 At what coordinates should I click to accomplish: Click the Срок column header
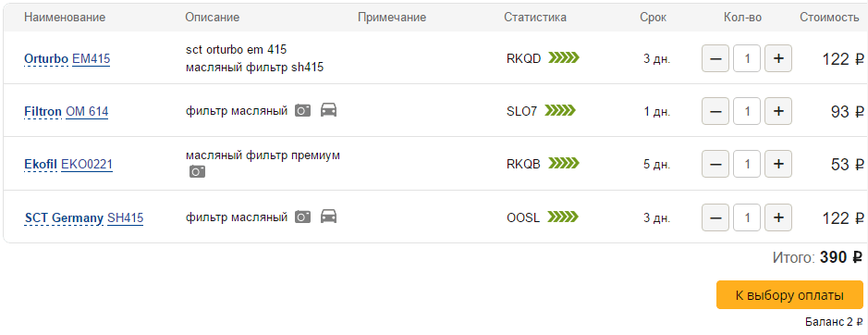pyautogui.click(x=654, y=18)
